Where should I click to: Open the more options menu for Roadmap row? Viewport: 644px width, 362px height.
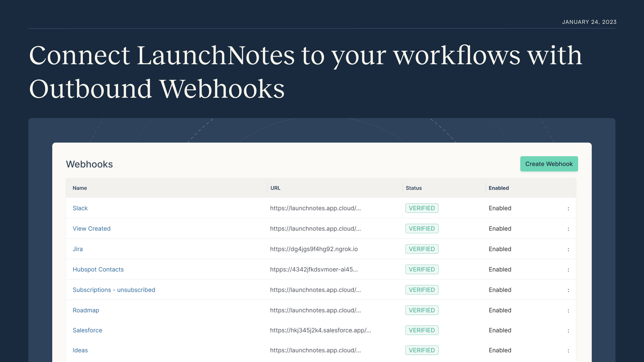pyautogui.click(x=568, y=311)
